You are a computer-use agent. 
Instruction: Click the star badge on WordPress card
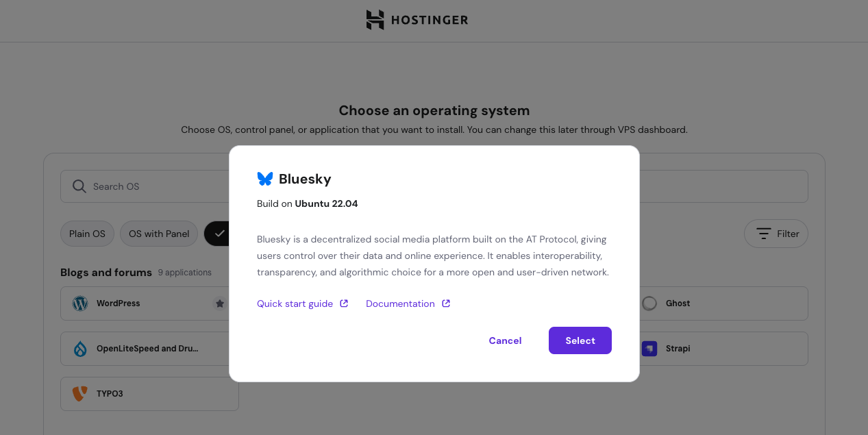(x=219, y=303)
